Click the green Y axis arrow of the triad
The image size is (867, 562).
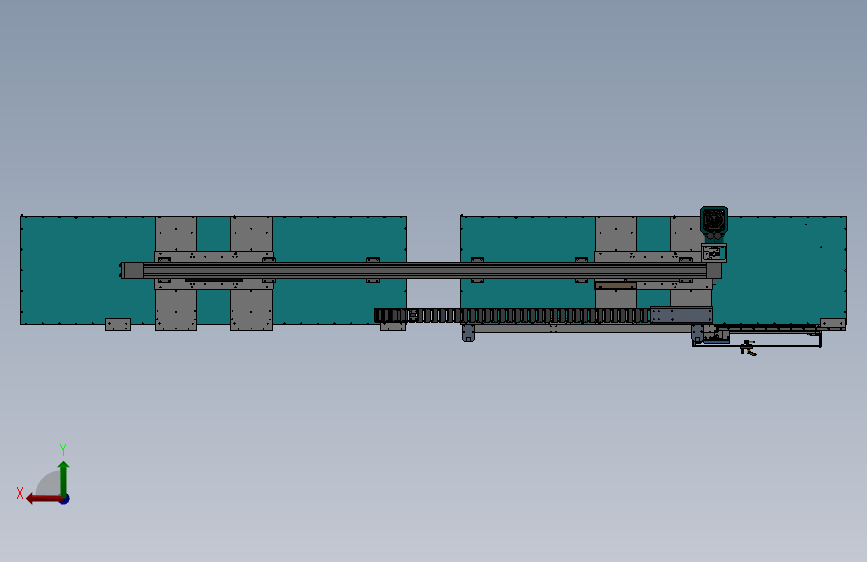coord(64,478)
